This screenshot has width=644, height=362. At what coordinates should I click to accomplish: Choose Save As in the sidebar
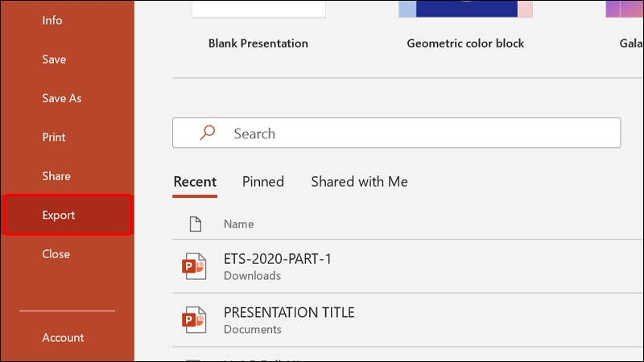point(62,98)
